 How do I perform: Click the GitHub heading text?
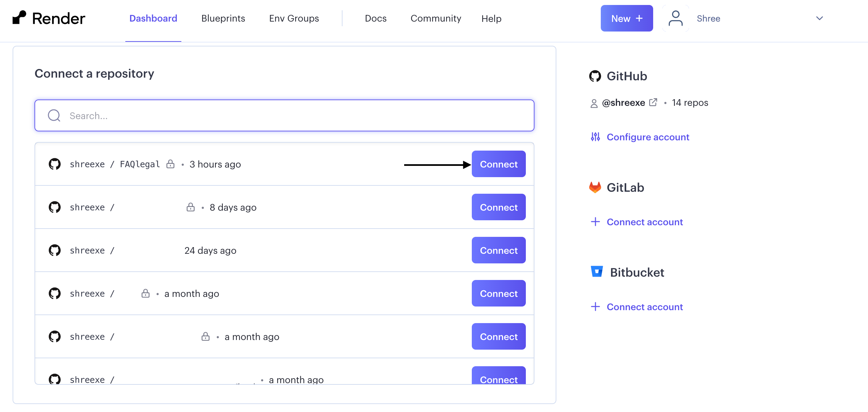(627, 76)
